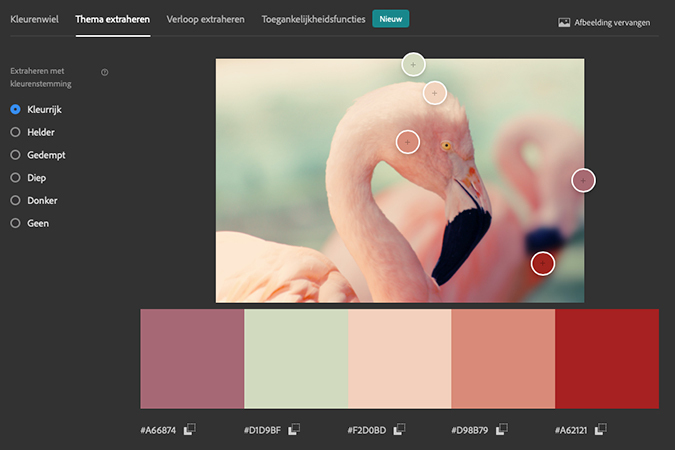This screenshot has height=450, width=675.
Task: Select the Geen color mood option
Action: 15,223
